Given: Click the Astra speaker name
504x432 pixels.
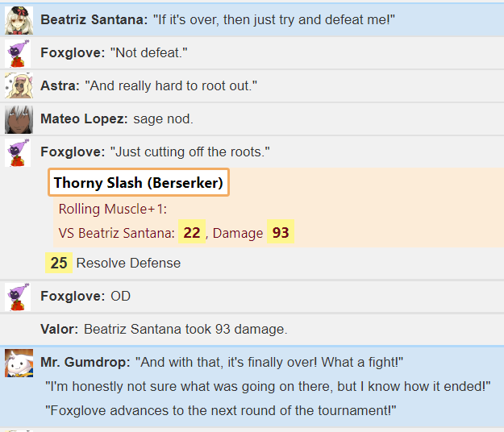Looking at the screenshot, I should (60, 85).
